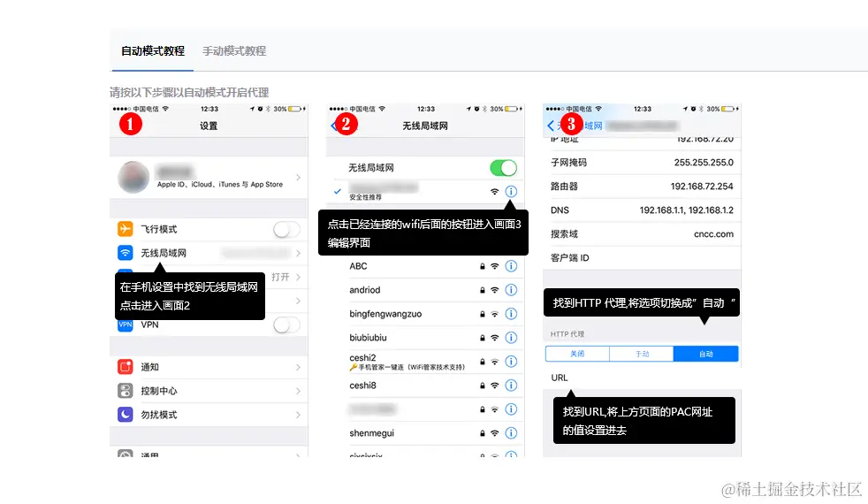The width and height of the screenshot is (868, 504).
Task: Tap the 无线局域网 title in screen 2
Action: (x=425, y=126)
